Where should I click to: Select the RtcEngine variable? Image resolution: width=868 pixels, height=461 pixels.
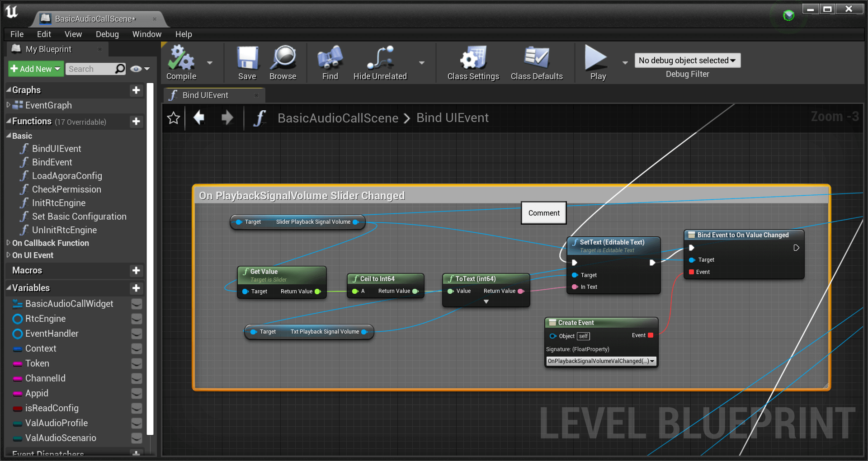tap(45, 319)
